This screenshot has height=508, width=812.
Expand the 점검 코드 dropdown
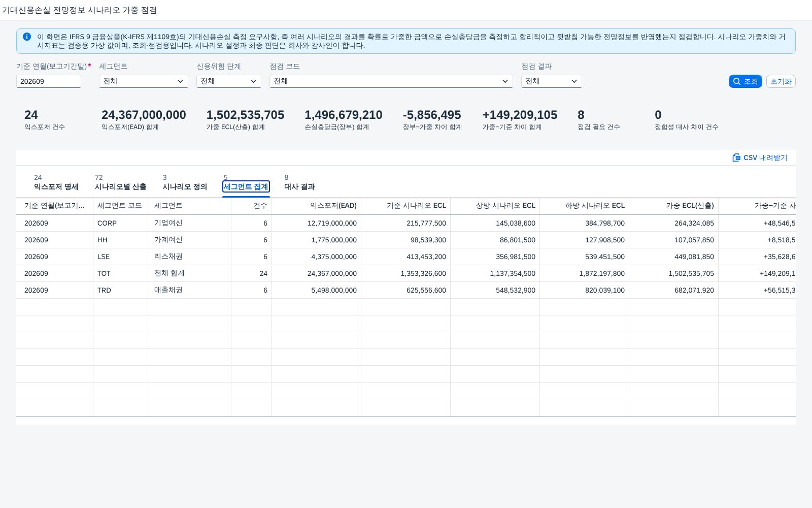coord(391,81)
